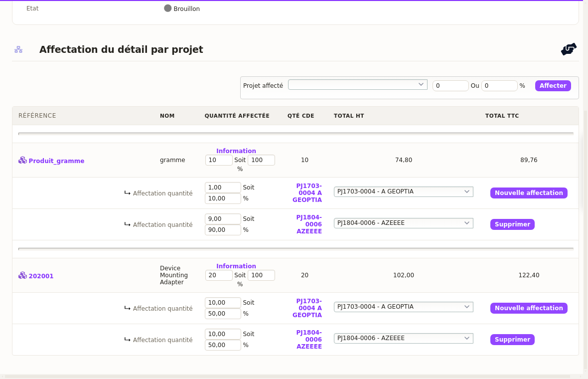Click the quantity field next to Projet affecté
588x379 pixels.
[450, 86]
